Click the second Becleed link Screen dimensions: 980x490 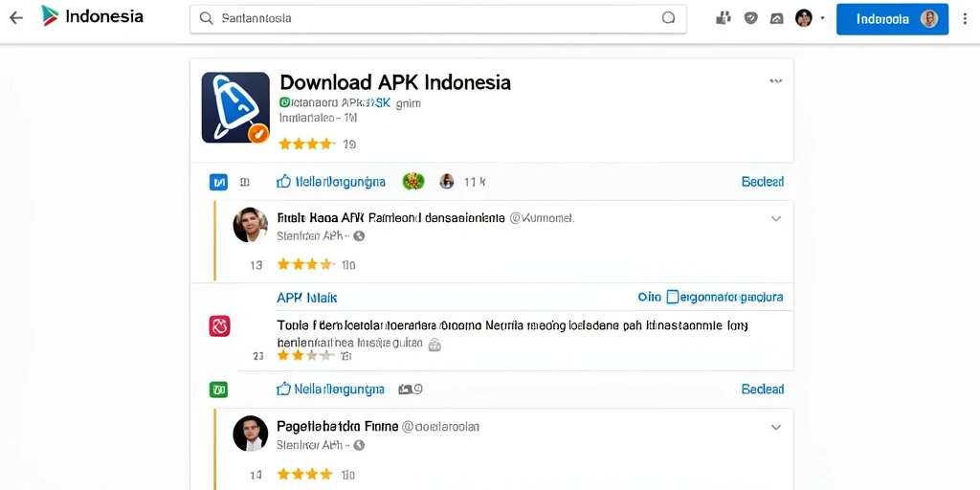tap(762, 390)
